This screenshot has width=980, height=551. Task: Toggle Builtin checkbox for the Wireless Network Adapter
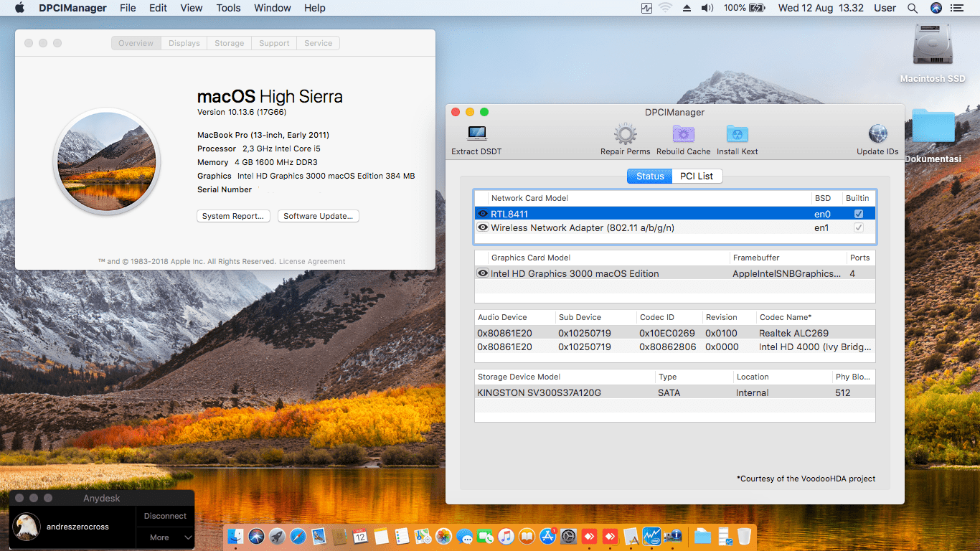coord(858,227)
